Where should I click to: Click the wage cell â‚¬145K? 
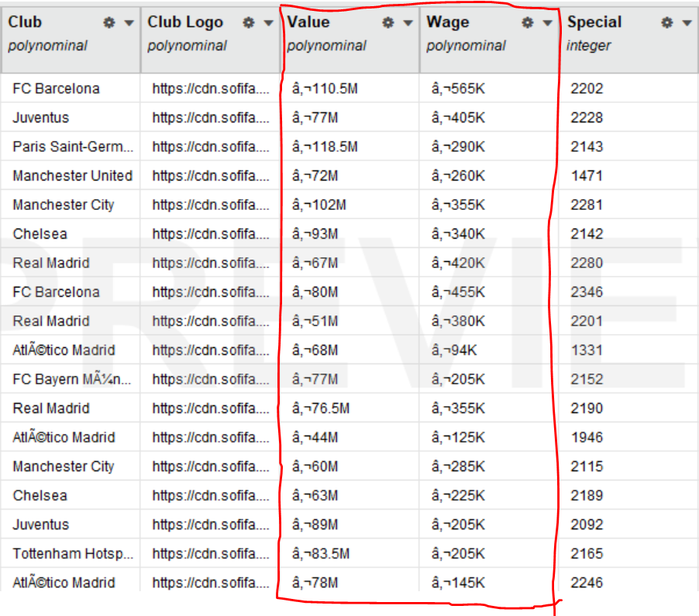(x=458, y=583)
